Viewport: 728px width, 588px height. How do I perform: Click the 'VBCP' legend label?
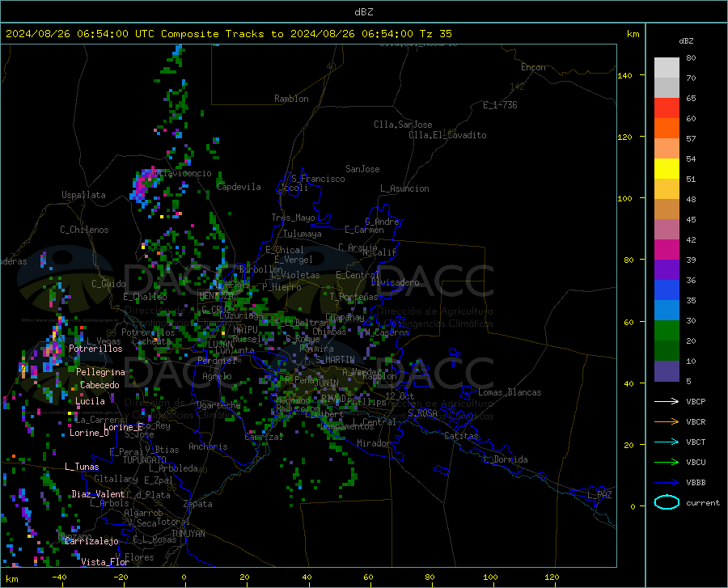tap(696, 401)
